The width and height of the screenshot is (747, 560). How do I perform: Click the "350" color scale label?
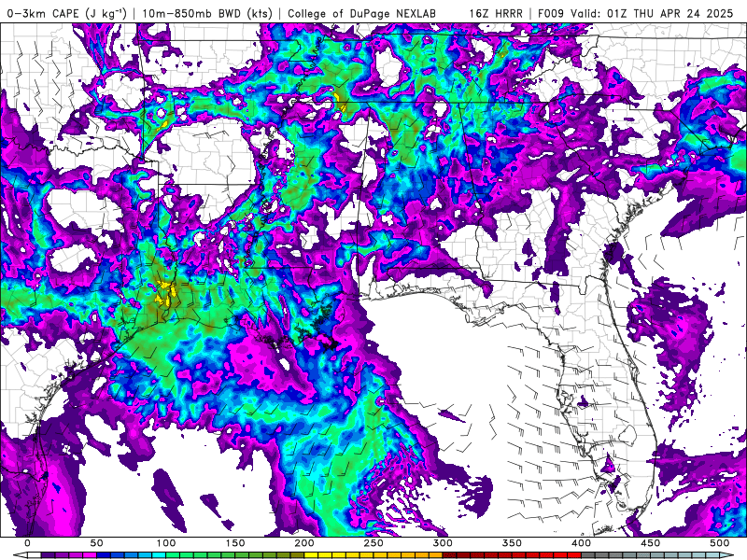(512, 543)
